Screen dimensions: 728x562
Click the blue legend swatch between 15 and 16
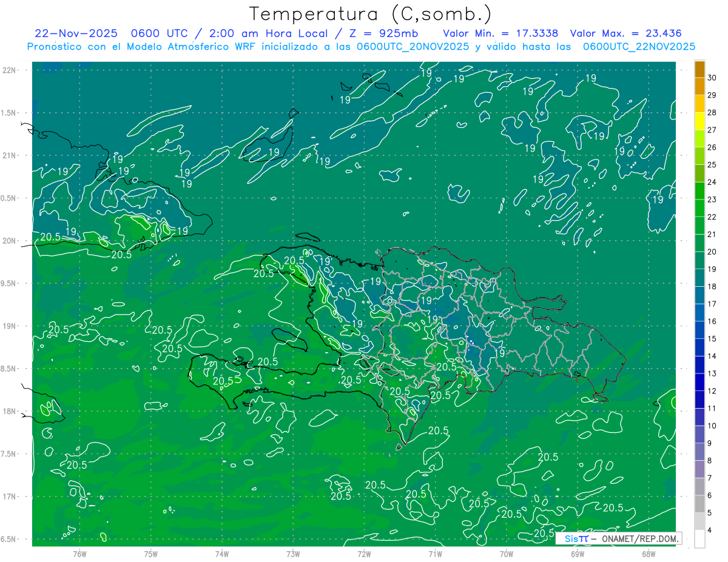coord(700,330)
